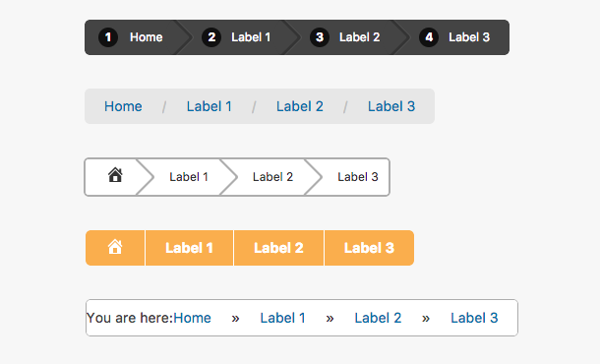Screen dimensions: 600x364
Task: Select Label 1 in white arrow breadcrumb
Action: (x=189, y=177)
